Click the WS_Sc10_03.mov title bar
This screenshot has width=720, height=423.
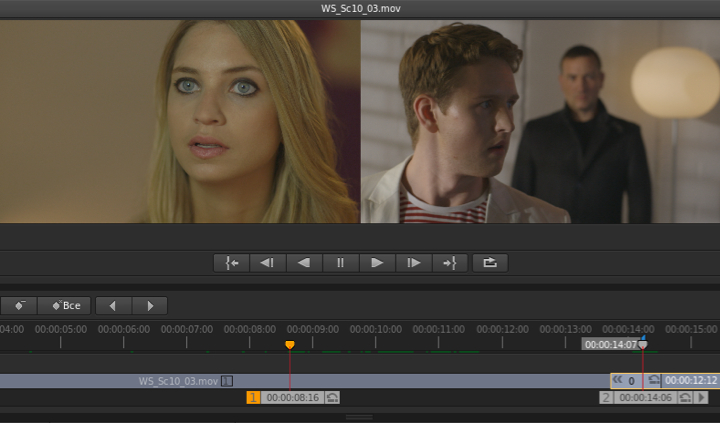tap(360, 8)
